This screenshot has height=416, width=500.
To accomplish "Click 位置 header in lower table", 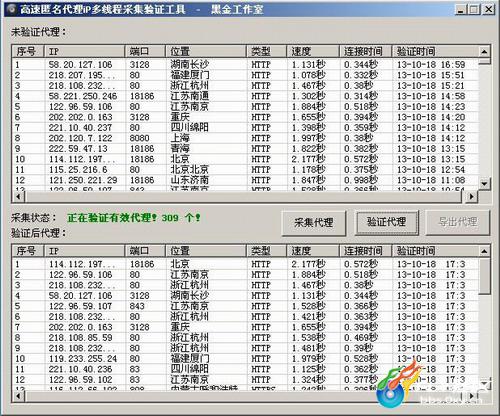I will (206, 251).
